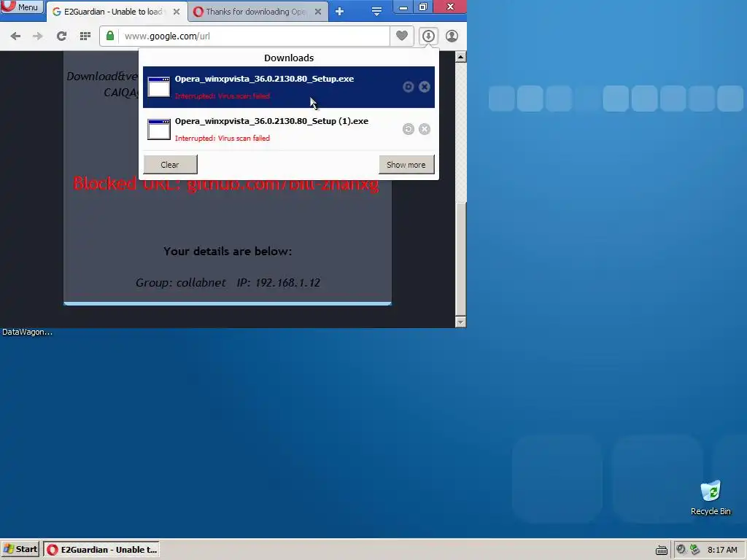747x560 pixels.
Task: Open the Start menu
Action: click(x=20, y=549)
